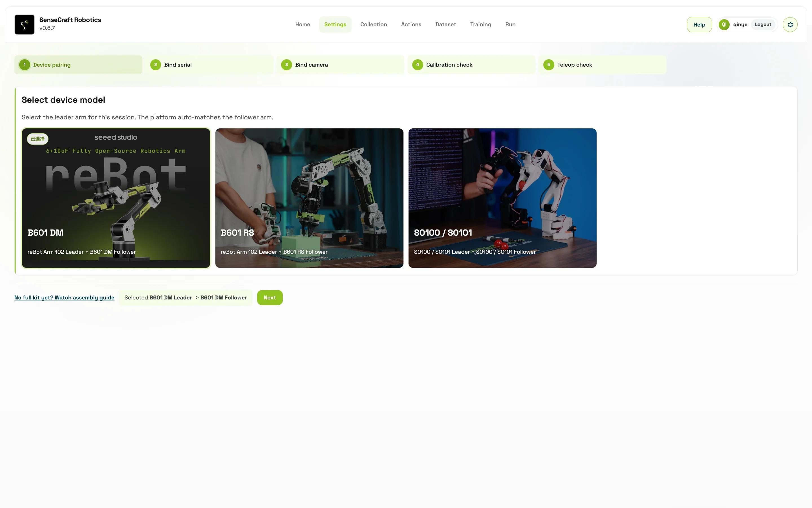Image resolution: width=812 pixels, height=508 pixels.
Task: Select the Device pairing step
Action: tap(78, 65)
